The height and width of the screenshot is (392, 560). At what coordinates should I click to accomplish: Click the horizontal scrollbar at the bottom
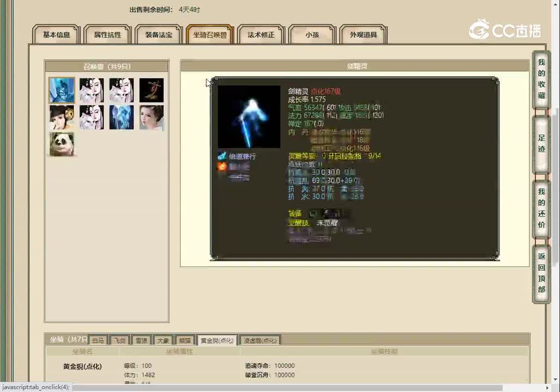[288, 388]
